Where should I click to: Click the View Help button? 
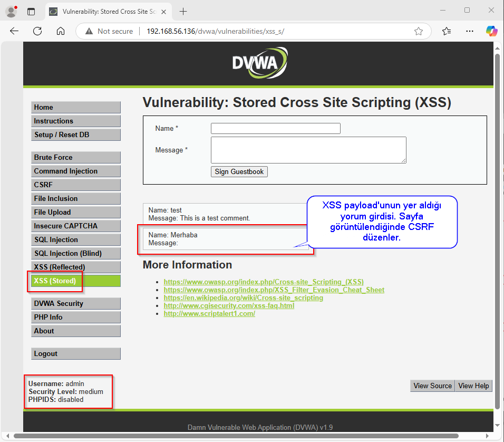tap(473, 386)
